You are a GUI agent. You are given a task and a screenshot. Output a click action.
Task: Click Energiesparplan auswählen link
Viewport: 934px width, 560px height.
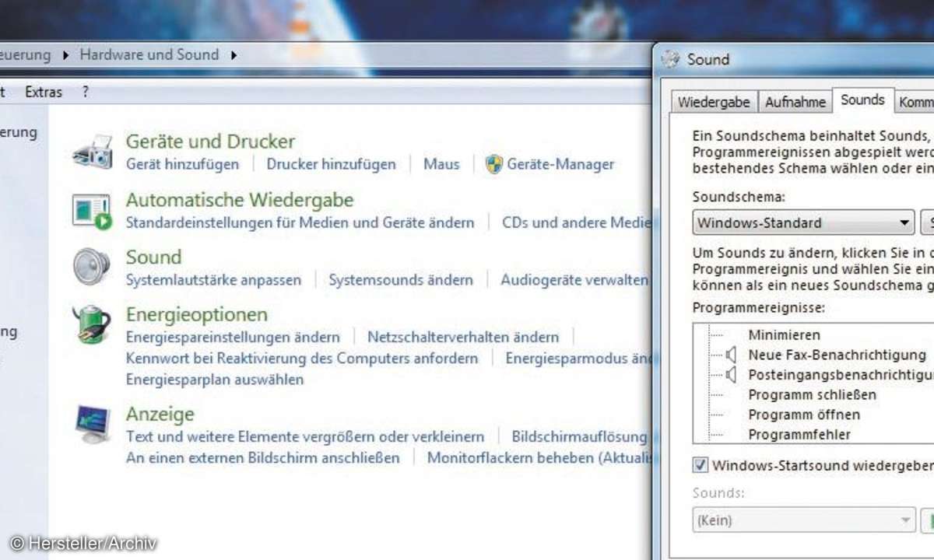[215, 380]
